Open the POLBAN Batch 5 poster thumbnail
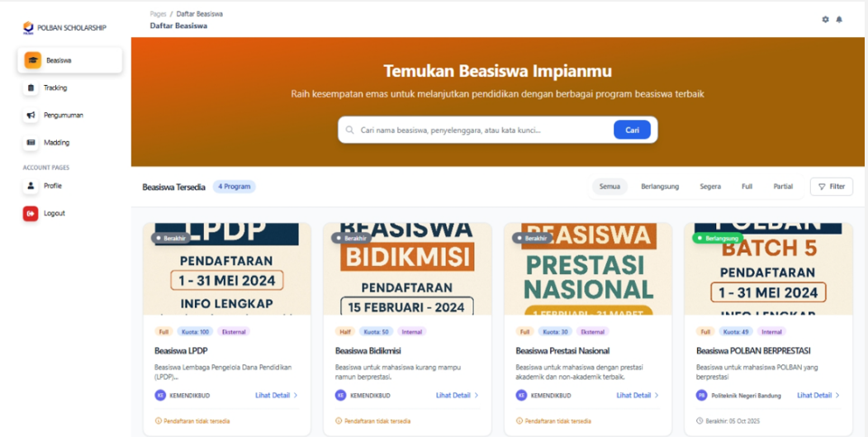 (768, 269)
